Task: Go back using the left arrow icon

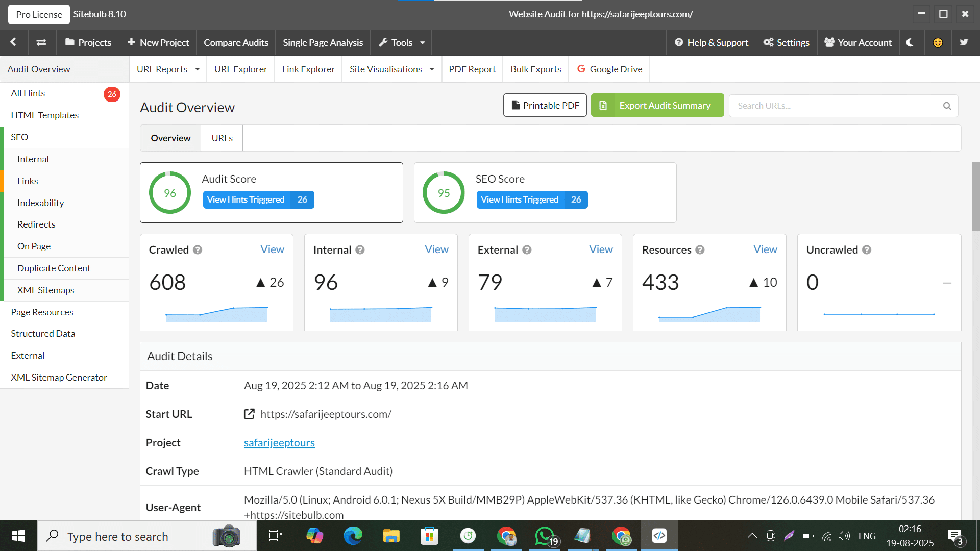Action: (13, 42)
